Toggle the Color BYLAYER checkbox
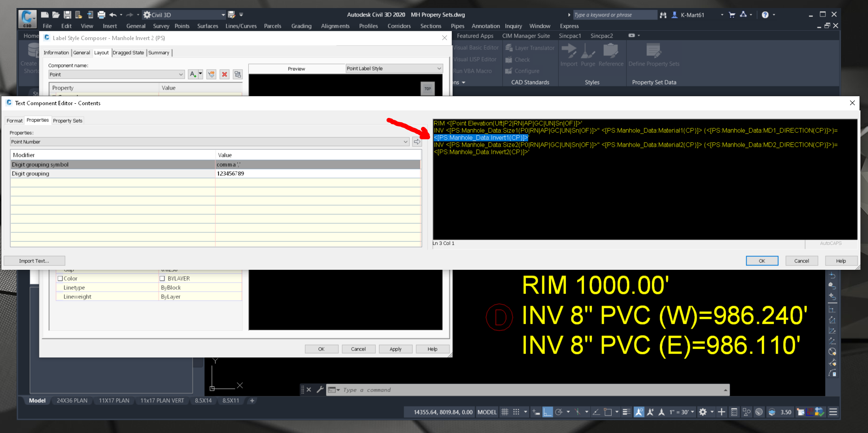Viewport: 868px width, 433px height. (162, 278)
